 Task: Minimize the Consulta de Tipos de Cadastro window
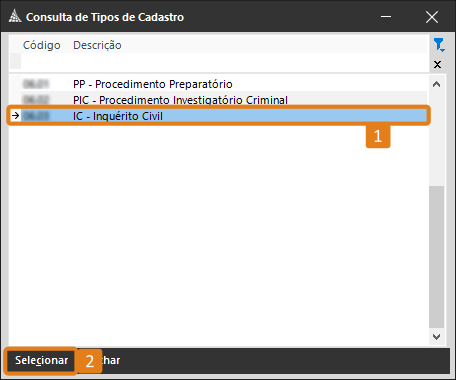(386, 17)
